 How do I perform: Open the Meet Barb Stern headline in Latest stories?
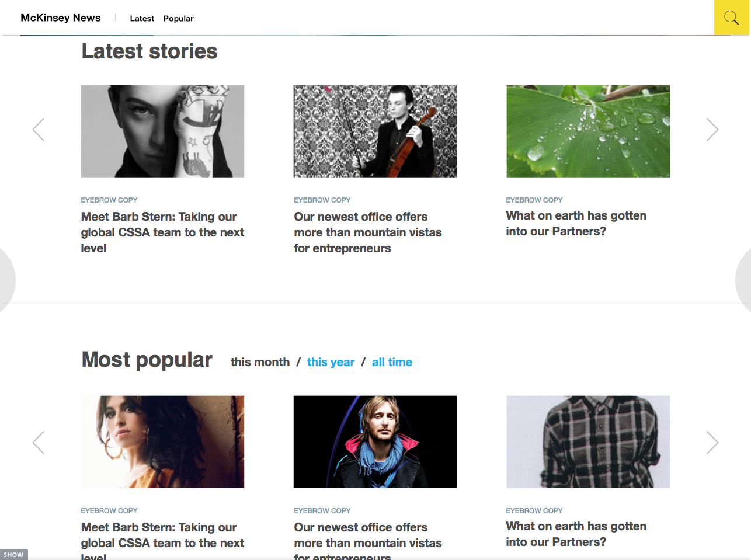coord(162,232)
